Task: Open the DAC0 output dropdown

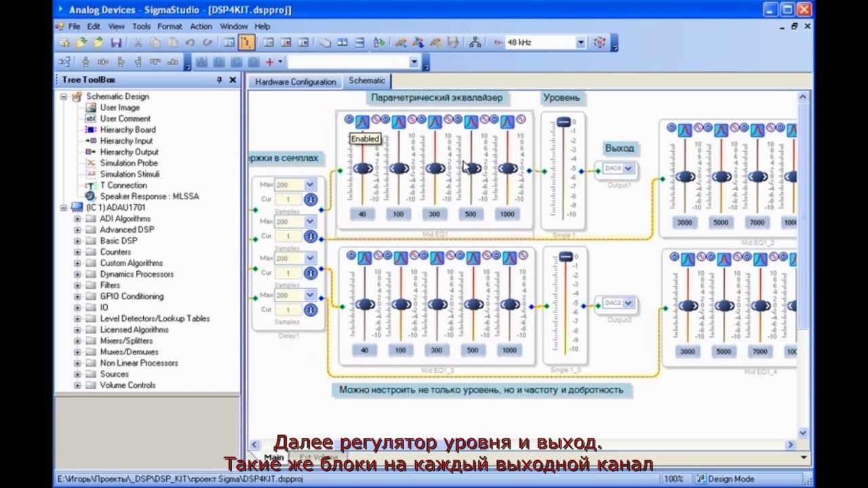Action: pyautogui.click(x=628, y=168)
